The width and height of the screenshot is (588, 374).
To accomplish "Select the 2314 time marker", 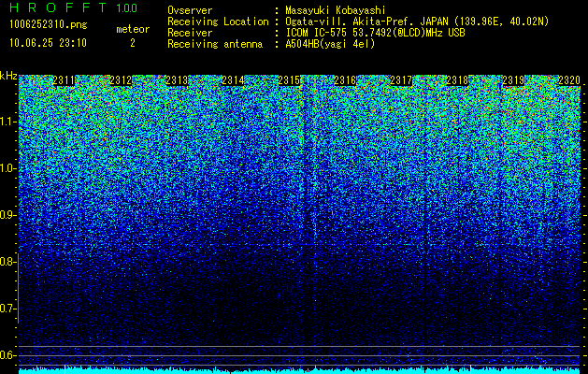I will click(233, 80).
